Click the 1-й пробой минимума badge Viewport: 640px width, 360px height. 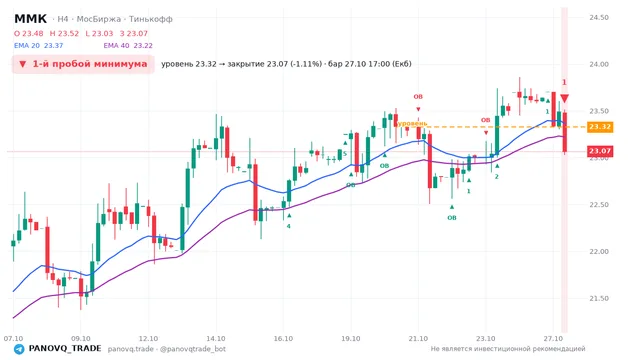83,64
